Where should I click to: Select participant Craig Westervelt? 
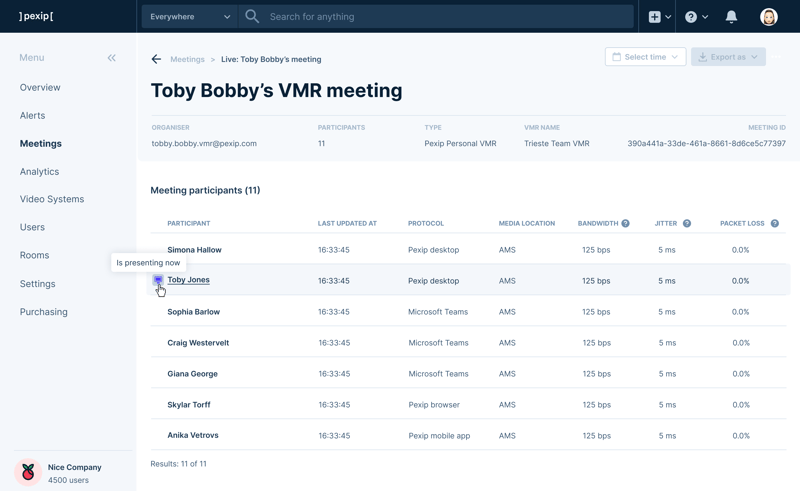198,342
